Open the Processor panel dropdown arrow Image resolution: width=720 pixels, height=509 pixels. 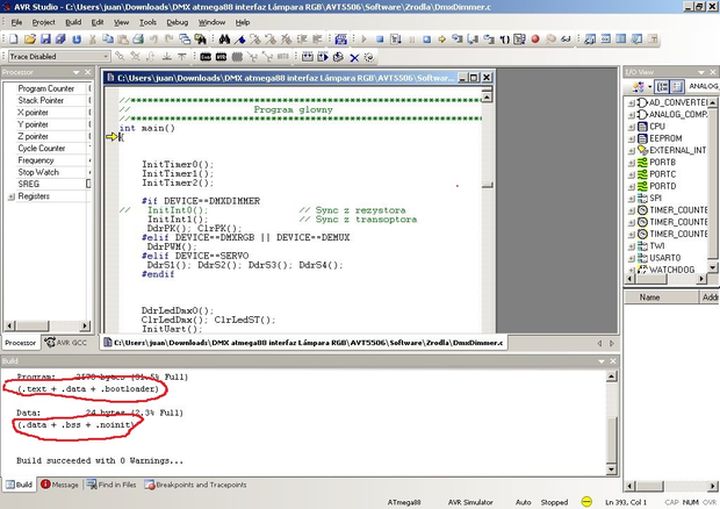click(x=76, y=73)
